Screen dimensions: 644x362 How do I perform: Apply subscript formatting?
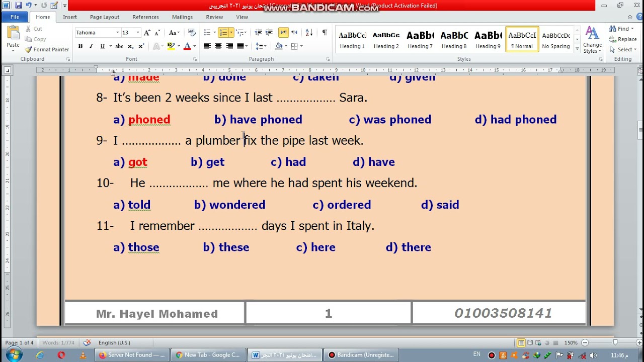[130, 46]
